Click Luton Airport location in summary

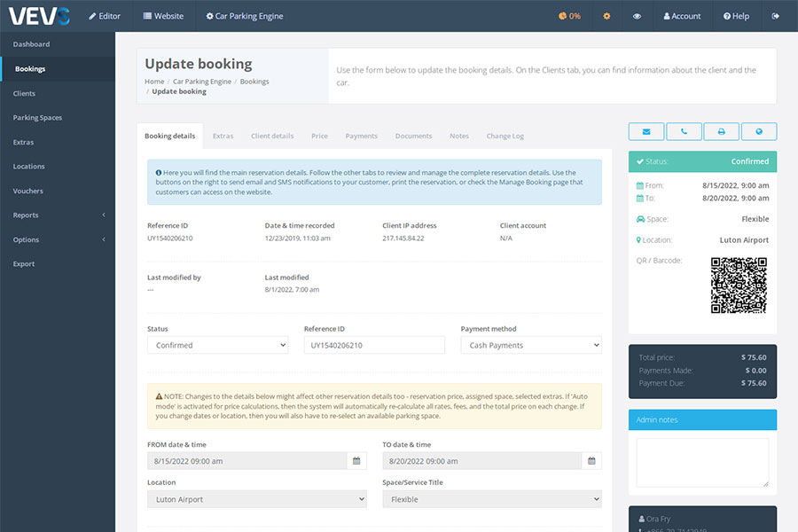tap(744, 239)
